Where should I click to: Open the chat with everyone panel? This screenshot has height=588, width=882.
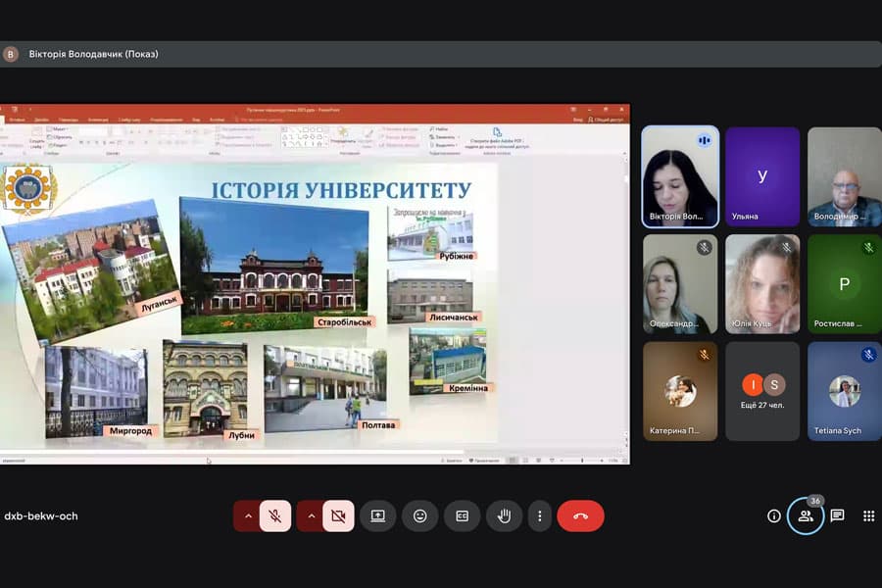point(838,516)
